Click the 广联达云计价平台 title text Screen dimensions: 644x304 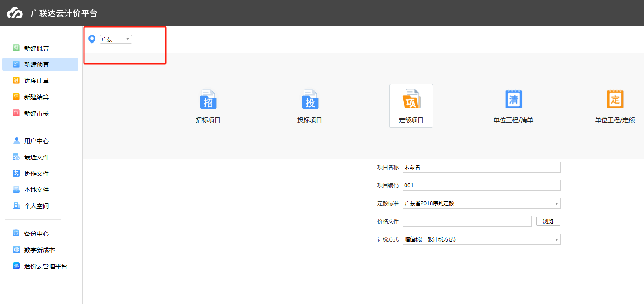(x=64, y=13)
